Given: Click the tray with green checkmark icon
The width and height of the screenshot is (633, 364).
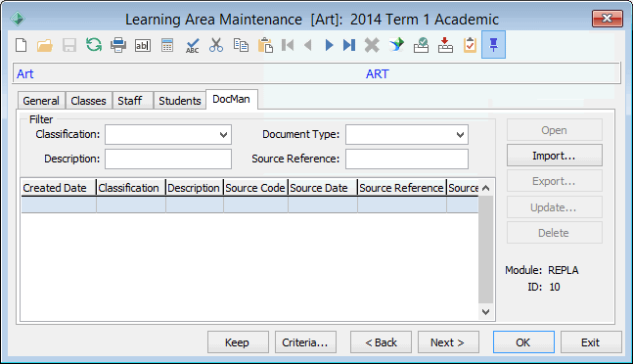Looking at the screenshot, I should coord(421,45).
